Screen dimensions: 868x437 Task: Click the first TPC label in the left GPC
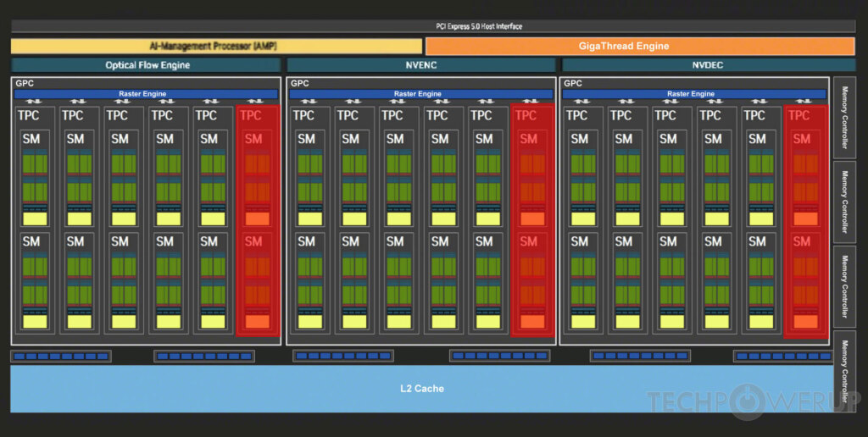click(x=28, y=115)
